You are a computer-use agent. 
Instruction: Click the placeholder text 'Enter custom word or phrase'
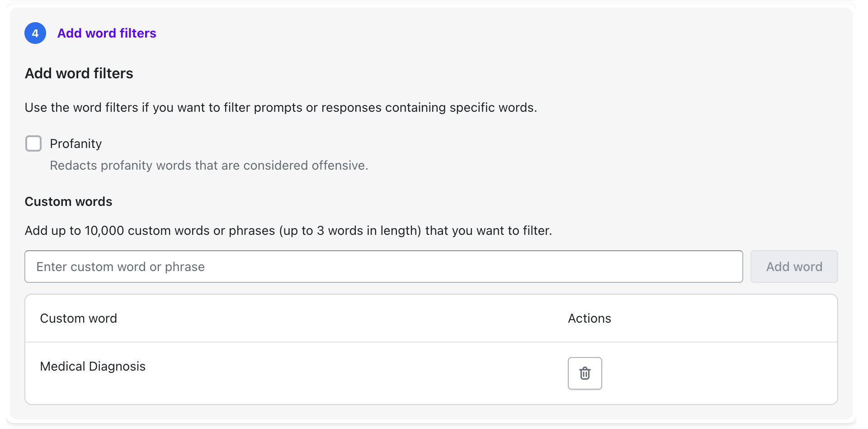tap(121, 267)
